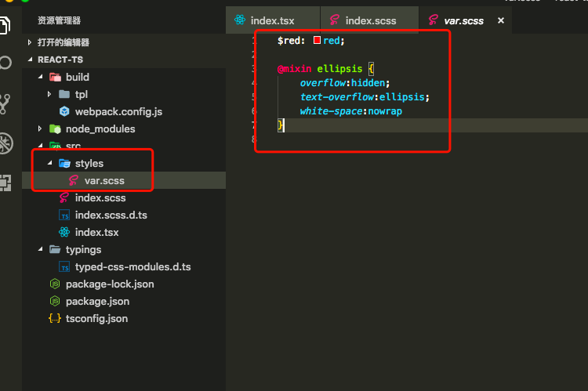Open the Source Control branch icon

5,104
